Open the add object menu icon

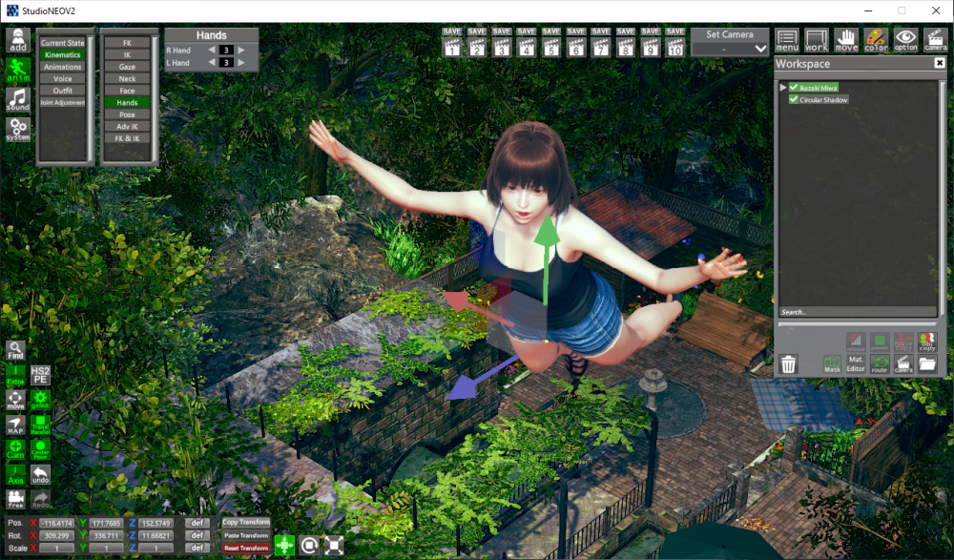pyautogui.click(x=17, y=40)
